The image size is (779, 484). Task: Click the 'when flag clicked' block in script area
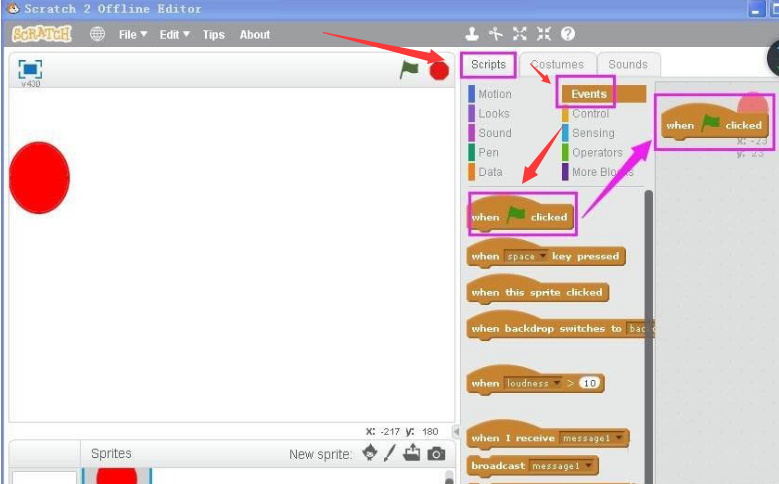714,122
